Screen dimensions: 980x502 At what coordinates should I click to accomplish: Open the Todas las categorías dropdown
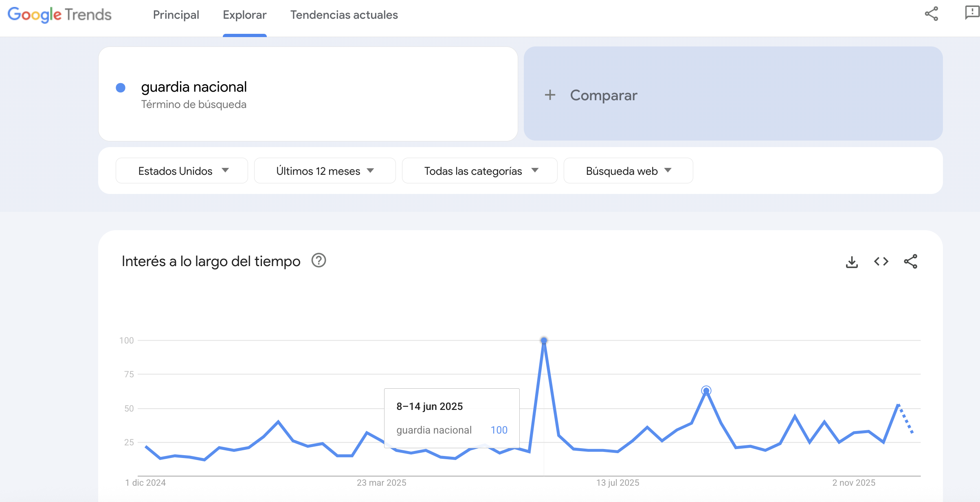pyautogui.click(x=479, y=171)
